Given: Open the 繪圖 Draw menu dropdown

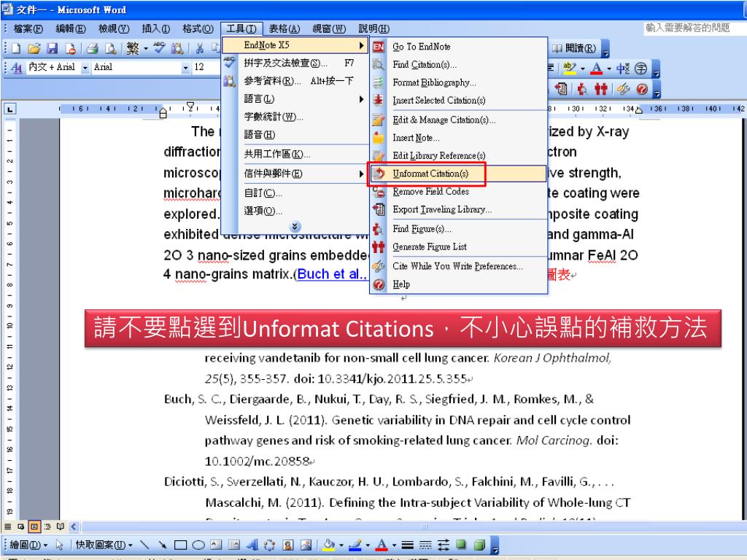Looking at the screenshot, I should [28, 545].
